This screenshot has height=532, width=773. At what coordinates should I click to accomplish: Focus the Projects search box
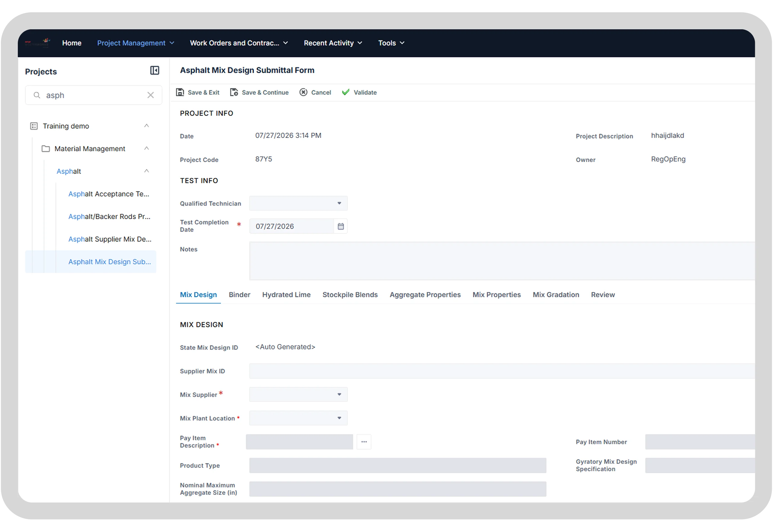coord(94,95)
